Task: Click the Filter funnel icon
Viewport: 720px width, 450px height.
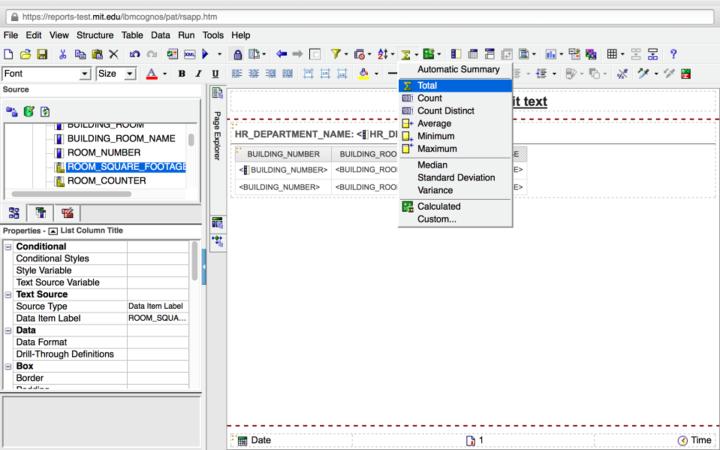Action: pos(336,54)
